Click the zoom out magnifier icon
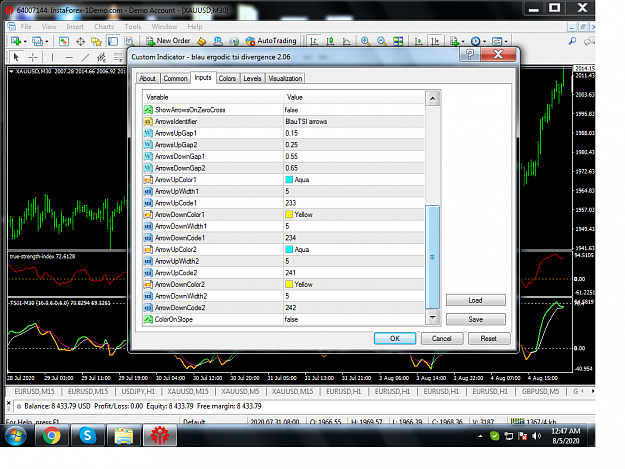The height and width of the screenshot is (469, 625). (381, 41)
